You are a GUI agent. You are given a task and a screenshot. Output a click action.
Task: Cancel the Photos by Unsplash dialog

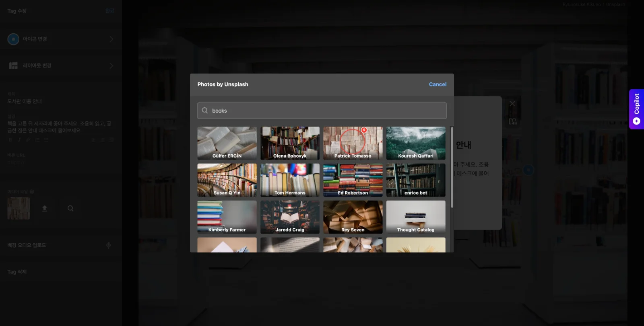click(438, 84)
